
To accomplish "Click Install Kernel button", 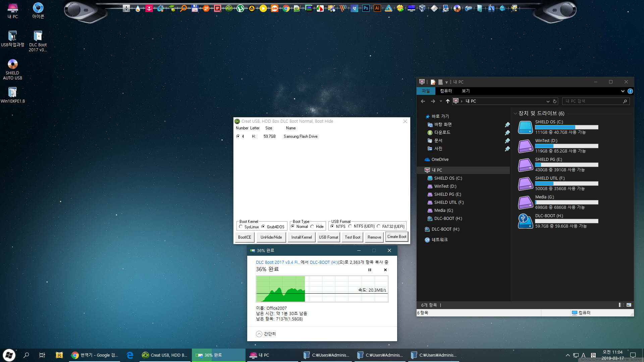I will click(x=302, y=237).
